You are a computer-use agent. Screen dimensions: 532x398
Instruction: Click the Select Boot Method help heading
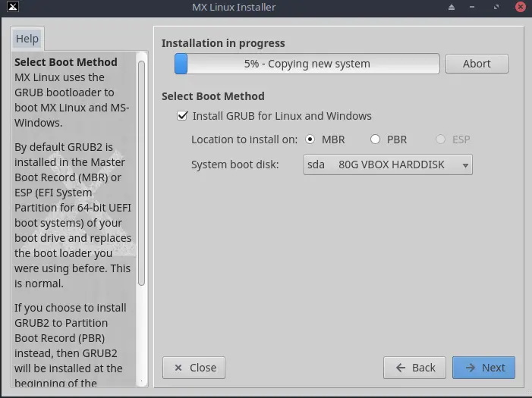(66, 62)
